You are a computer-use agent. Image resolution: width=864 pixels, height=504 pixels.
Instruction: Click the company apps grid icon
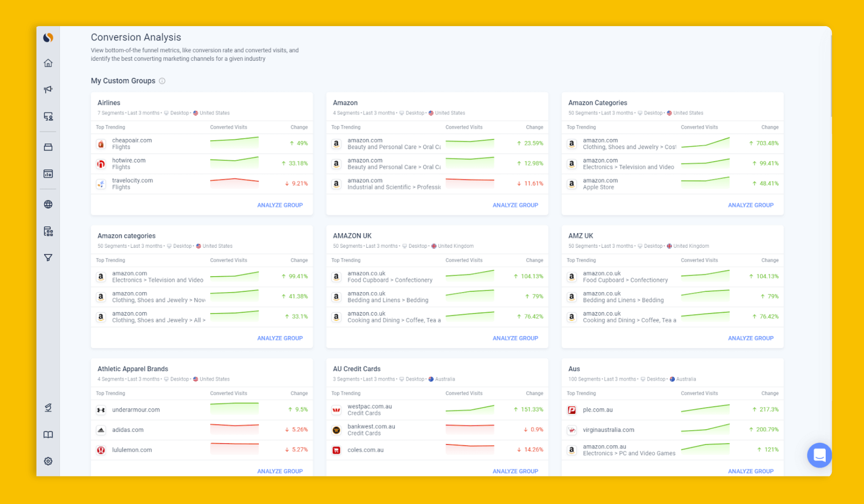pyautogui.click(x=48, y=231)
